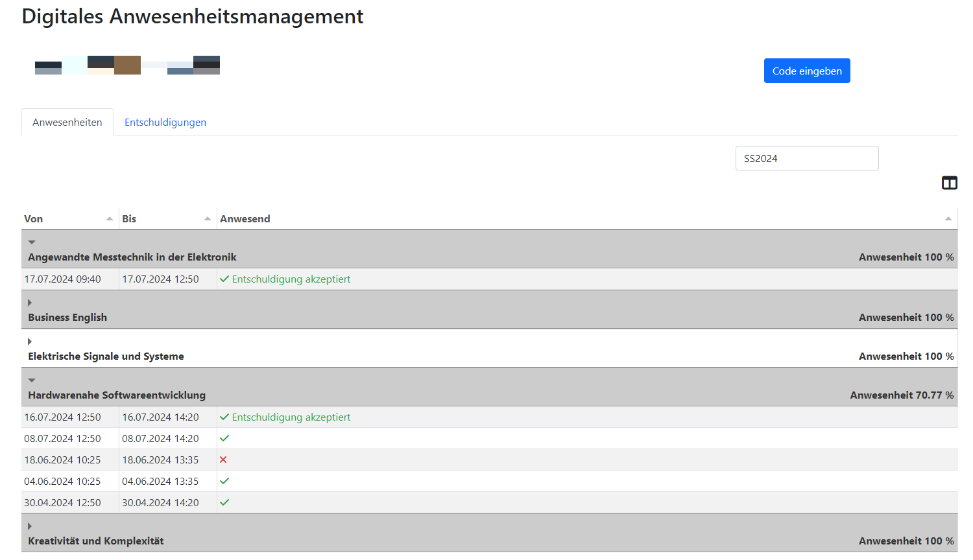Click green checkmark for 04.06.2024 entry
This screenshot has height=560, width=973.
pyautogui.click(x=224, y=482)
